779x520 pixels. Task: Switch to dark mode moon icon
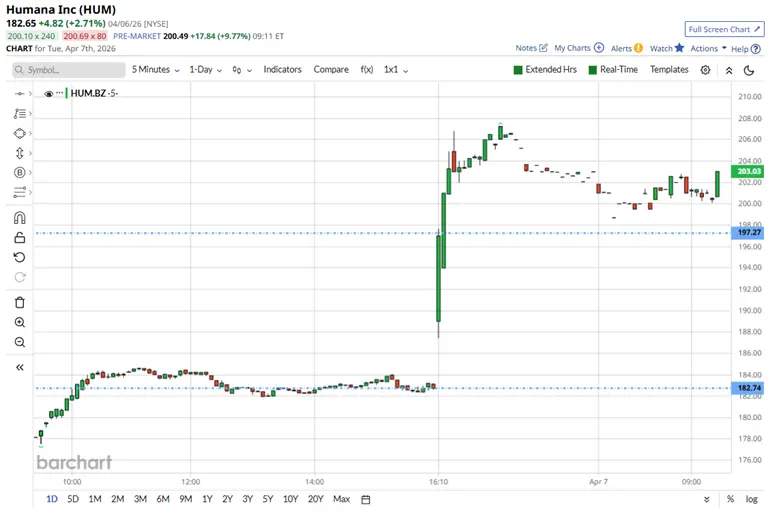click(x=749, y=71)
